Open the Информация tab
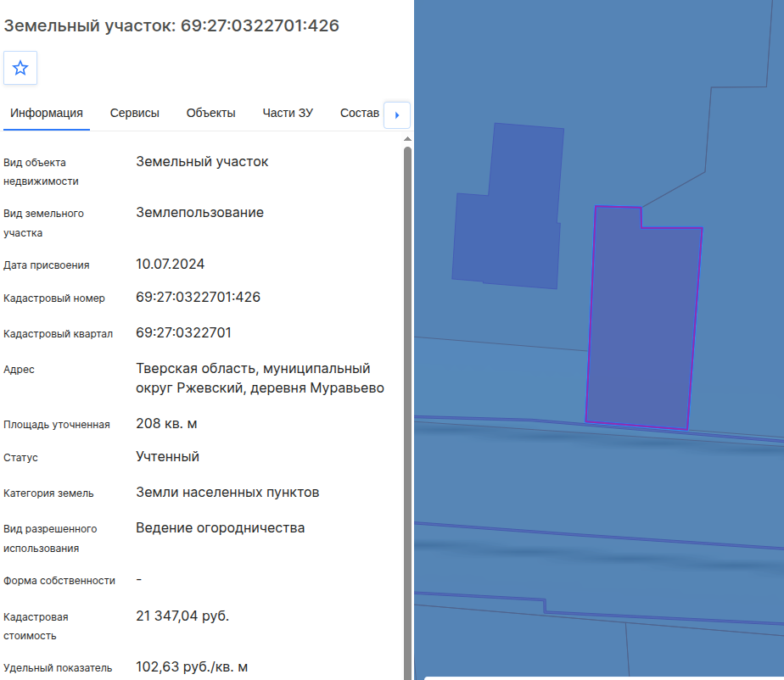The image size is (784, 680). 47,114
